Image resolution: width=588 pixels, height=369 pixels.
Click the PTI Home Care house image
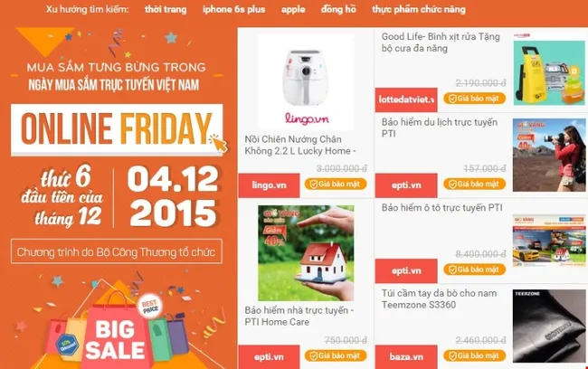[306, 252]
